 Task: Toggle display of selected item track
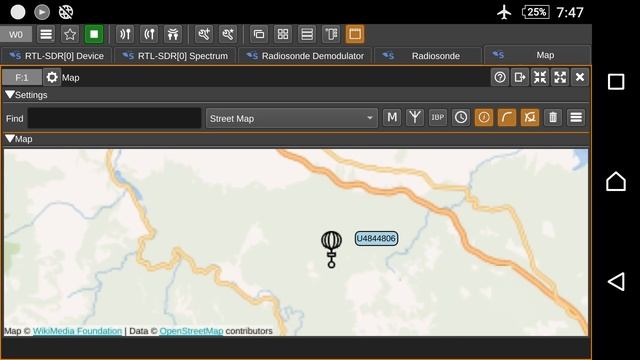coord(507,118)
